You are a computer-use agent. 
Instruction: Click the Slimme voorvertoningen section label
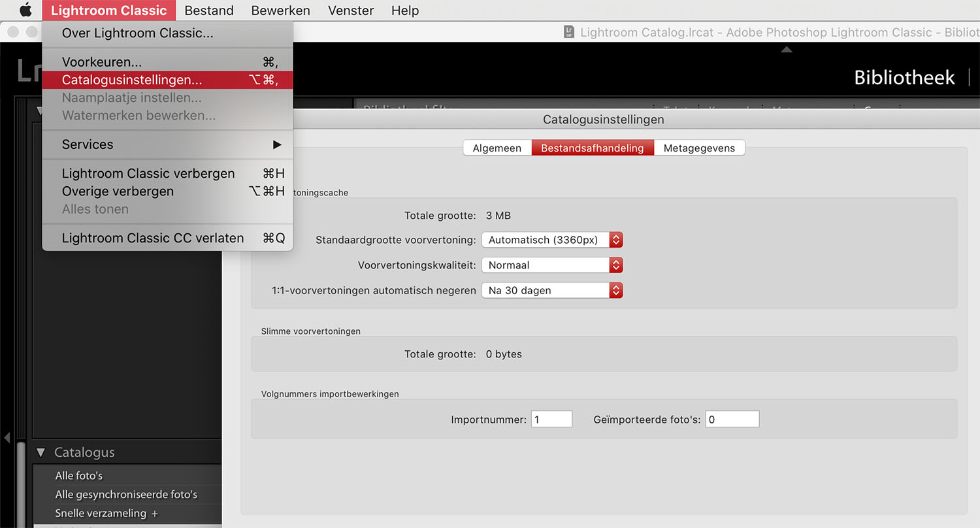310,331
